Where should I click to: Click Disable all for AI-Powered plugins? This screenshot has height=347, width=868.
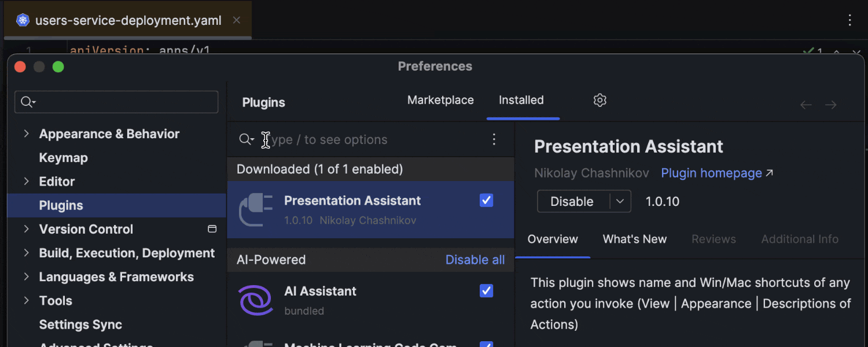[475, 260]
